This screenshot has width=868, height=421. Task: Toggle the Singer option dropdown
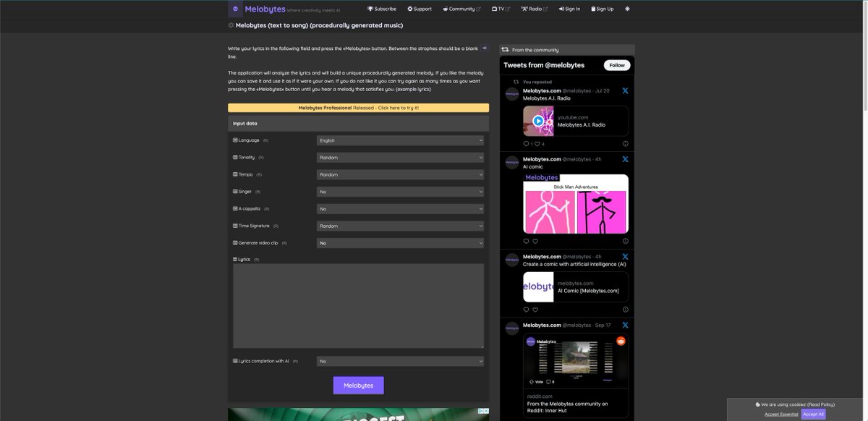tap(400, 192)
